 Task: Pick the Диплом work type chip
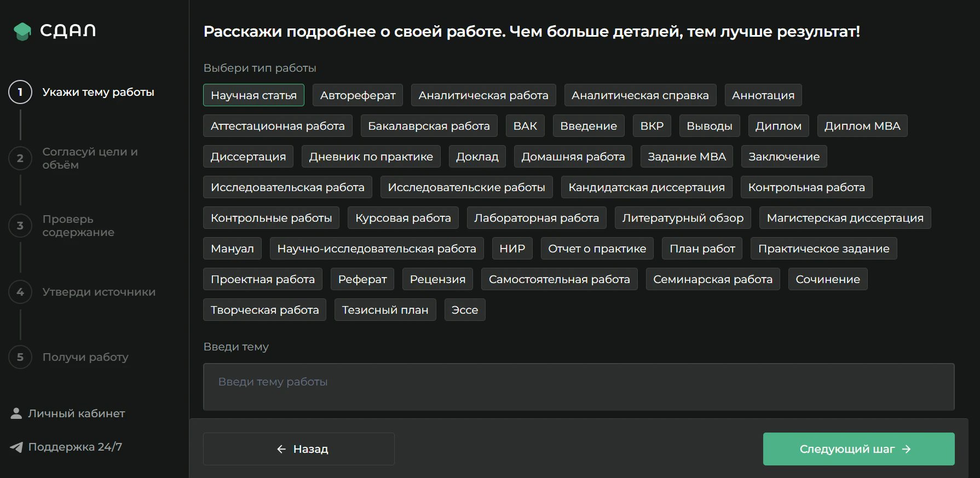point(778,126)
